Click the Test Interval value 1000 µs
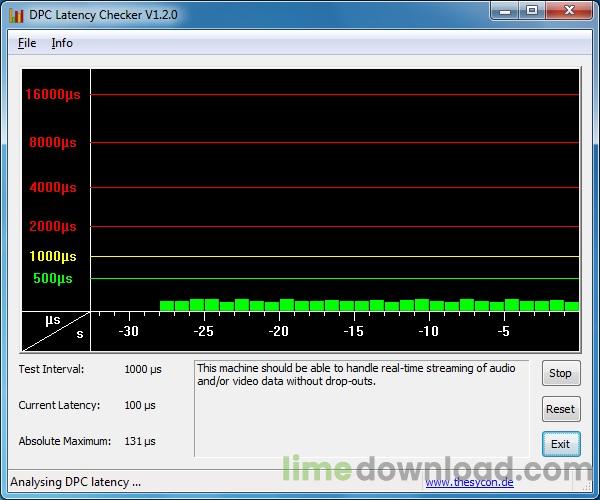Screen dimensions: 600x500 tap(143, 369)
